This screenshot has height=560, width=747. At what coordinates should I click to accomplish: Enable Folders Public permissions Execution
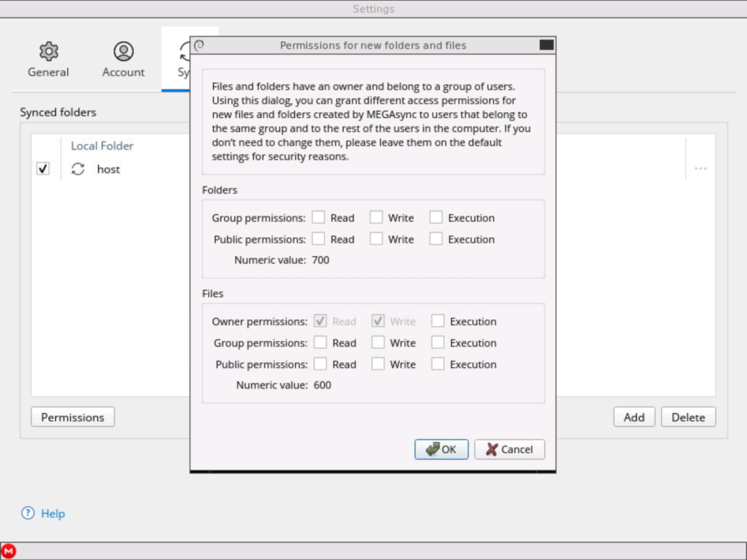click(436, 239)
